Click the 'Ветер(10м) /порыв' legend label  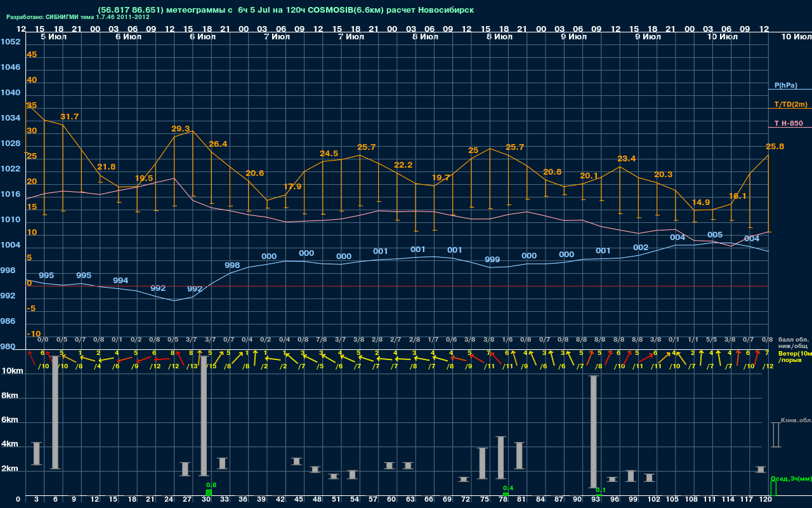tap(795, 356)
